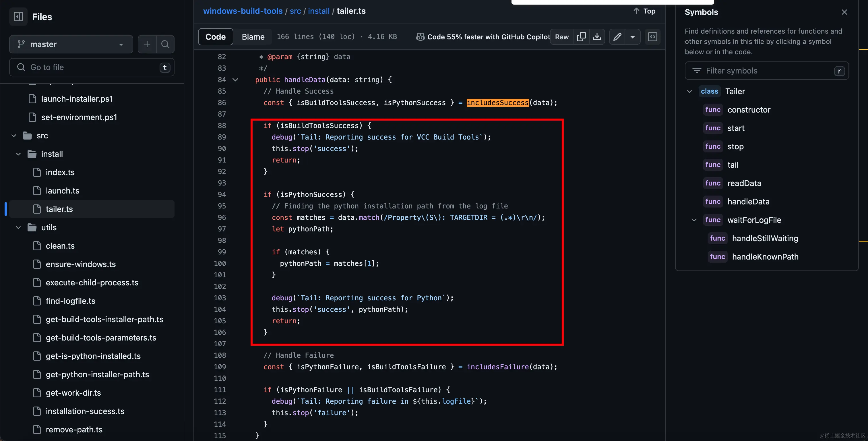
Task: Close the Symbols panel
Action: tap(844, 12)
